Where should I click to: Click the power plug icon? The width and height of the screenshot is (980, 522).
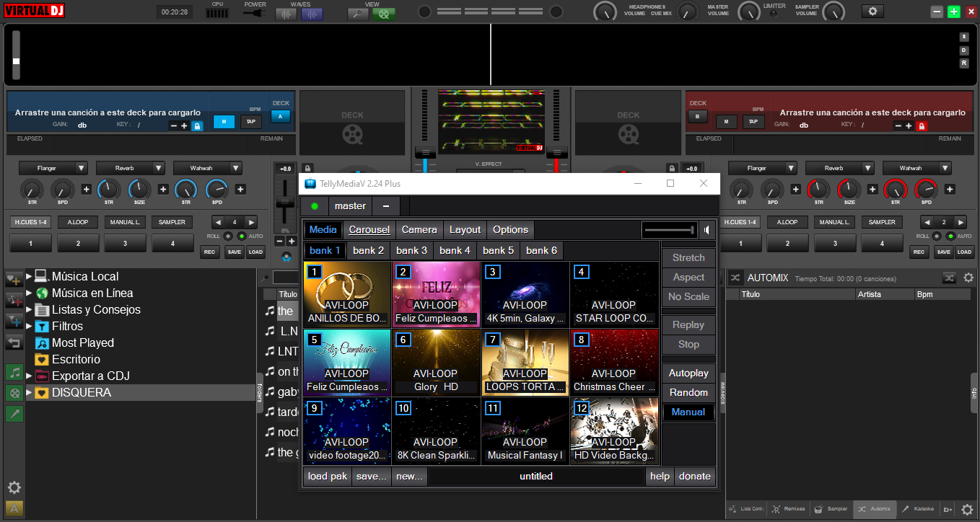254,13
